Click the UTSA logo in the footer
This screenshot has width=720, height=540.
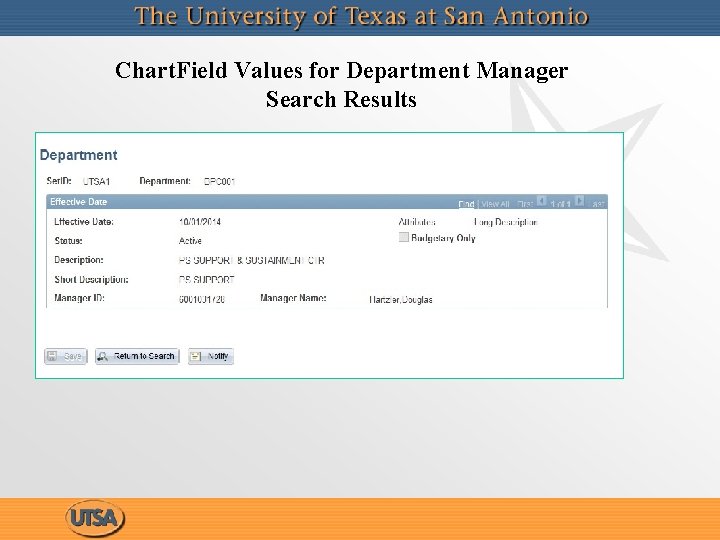(x=95, y=518)
